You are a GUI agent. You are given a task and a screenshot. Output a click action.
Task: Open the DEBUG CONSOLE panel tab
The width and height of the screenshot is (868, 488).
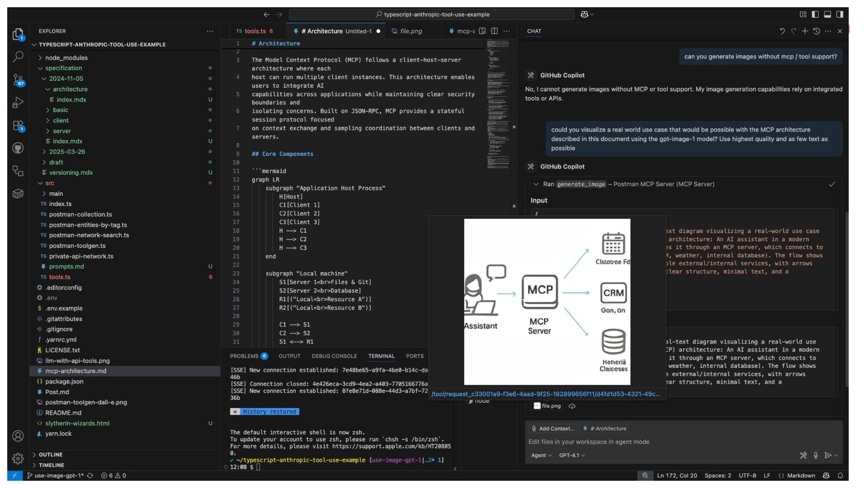coord(335,356)
